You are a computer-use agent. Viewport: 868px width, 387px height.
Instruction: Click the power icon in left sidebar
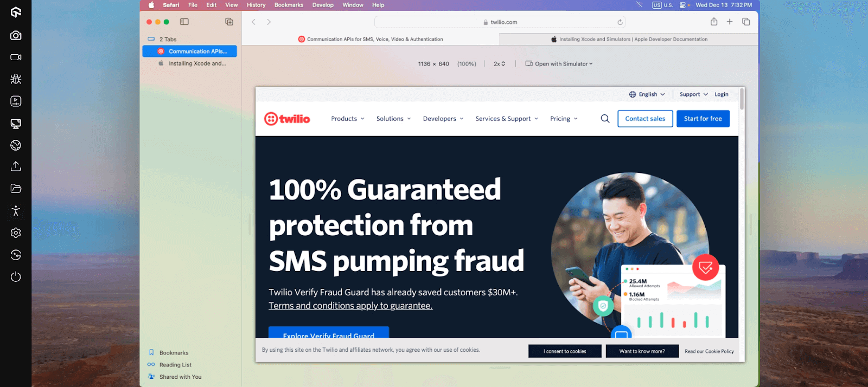(x=16, y=277)
